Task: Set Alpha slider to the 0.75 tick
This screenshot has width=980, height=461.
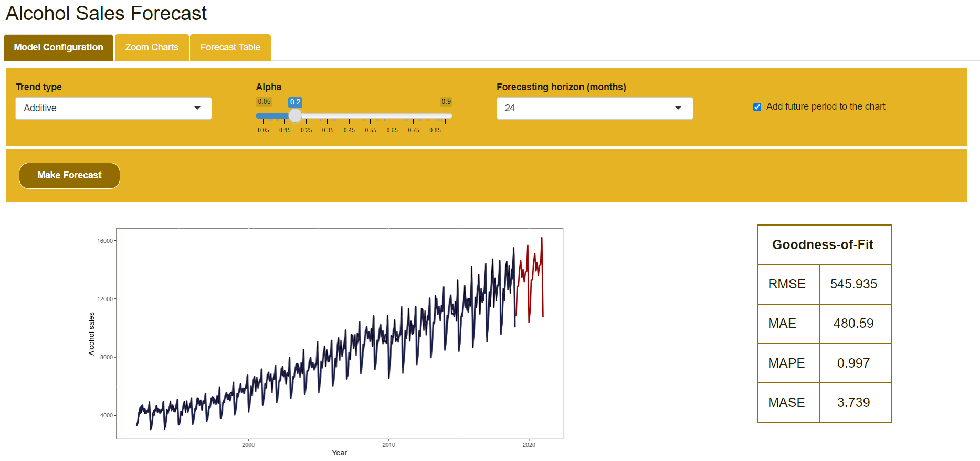Action: (414, 116)
